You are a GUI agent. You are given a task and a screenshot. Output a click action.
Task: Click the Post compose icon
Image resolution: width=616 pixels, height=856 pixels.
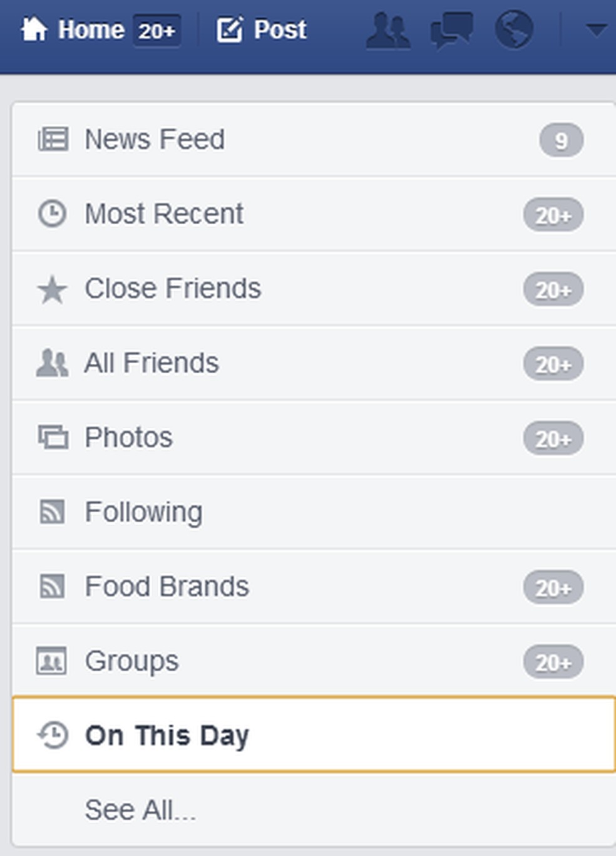coord(230,29)
